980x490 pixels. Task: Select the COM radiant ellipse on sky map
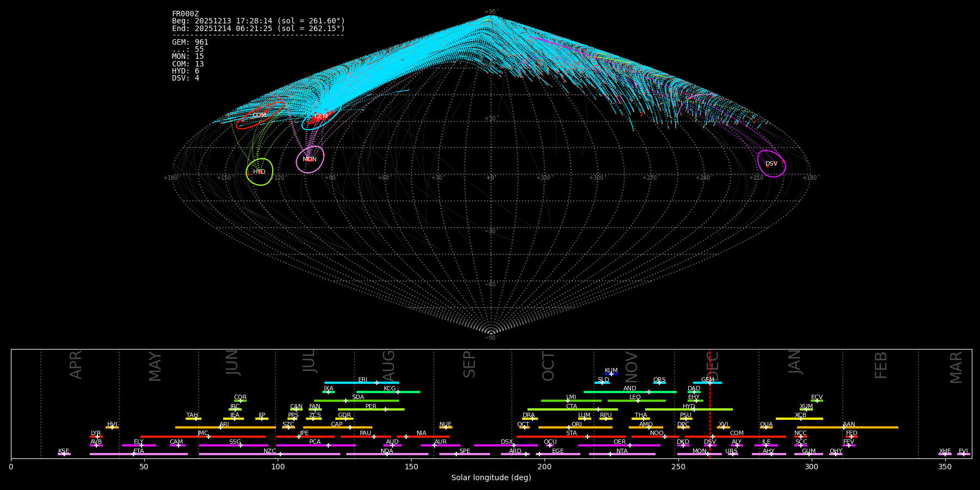(260, 115)
